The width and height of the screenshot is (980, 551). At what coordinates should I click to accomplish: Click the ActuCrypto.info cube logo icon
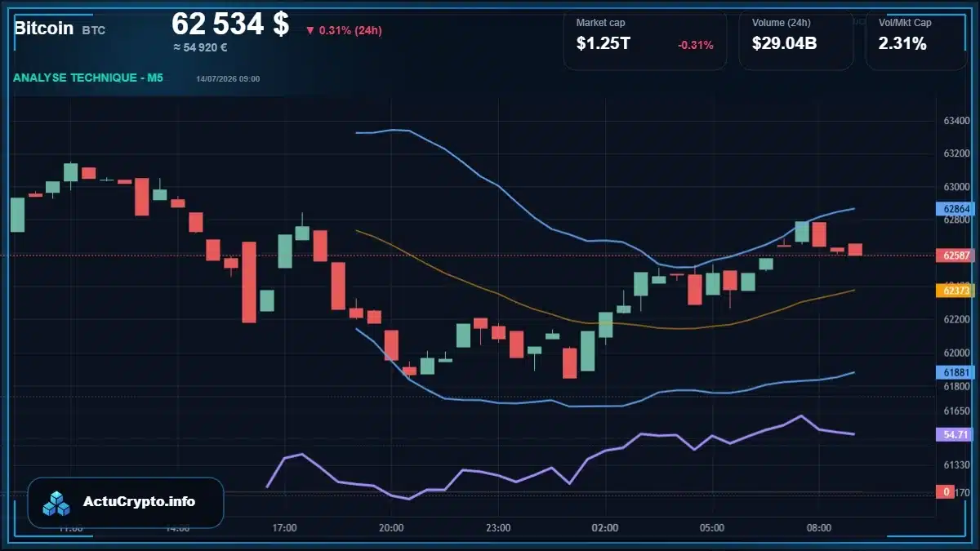(x=56, y=503)
